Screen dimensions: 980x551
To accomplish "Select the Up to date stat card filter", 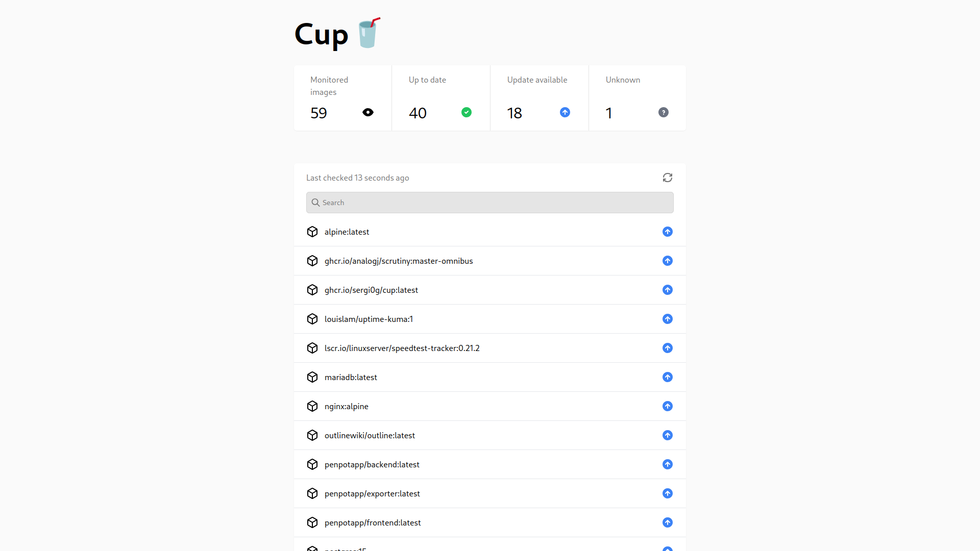I will click(x=440, y=97).
